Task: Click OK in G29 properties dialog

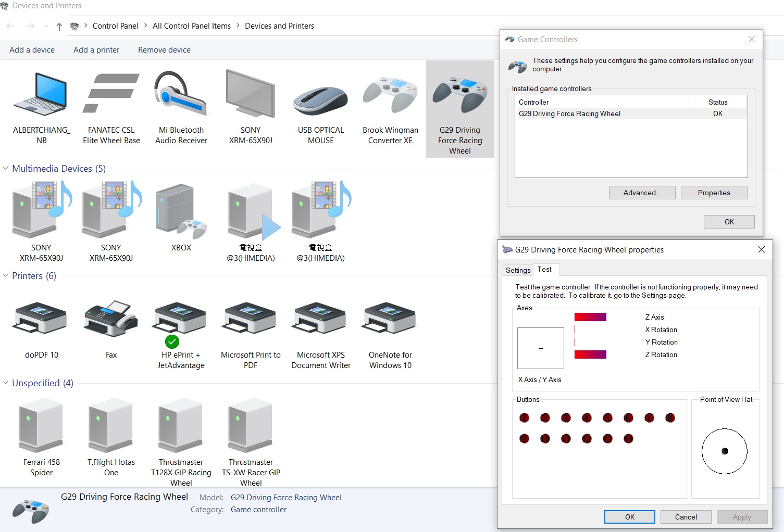Action: pyautogui.click(x=629, y=517)
